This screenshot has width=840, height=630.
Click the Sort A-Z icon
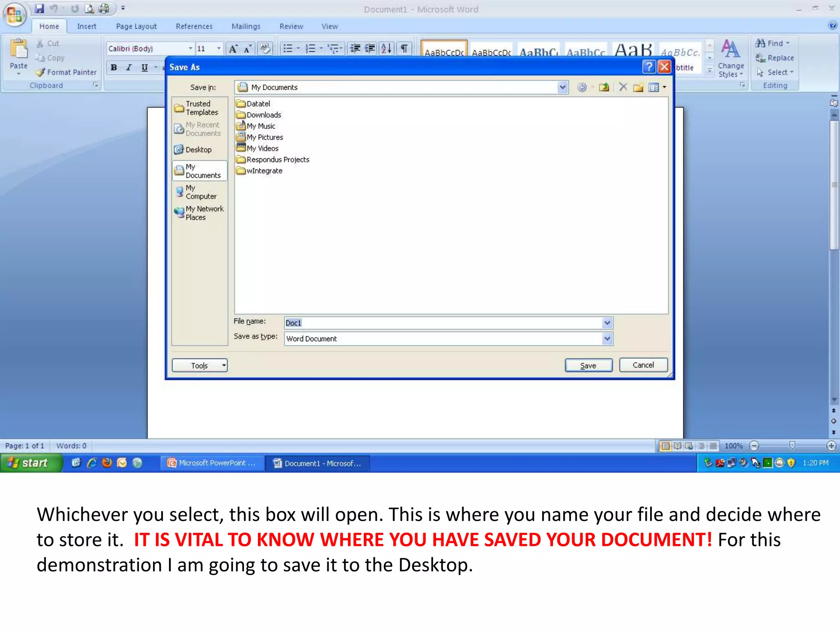click(386, 49)
